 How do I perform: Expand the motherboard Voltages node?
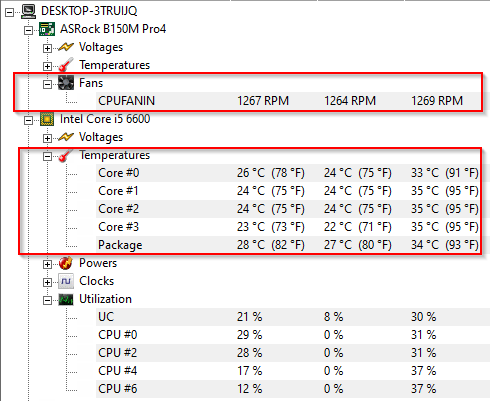tap(47, 48)
